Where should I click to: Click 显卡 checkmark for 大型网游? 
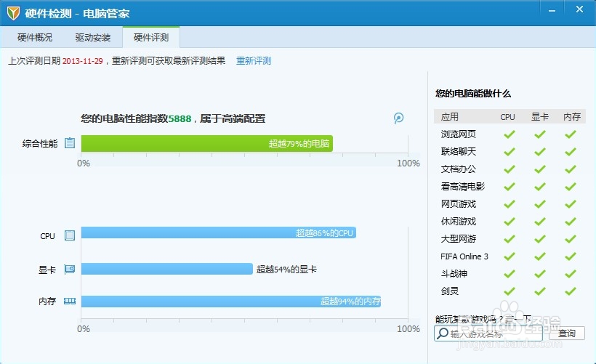pos(540,239)
